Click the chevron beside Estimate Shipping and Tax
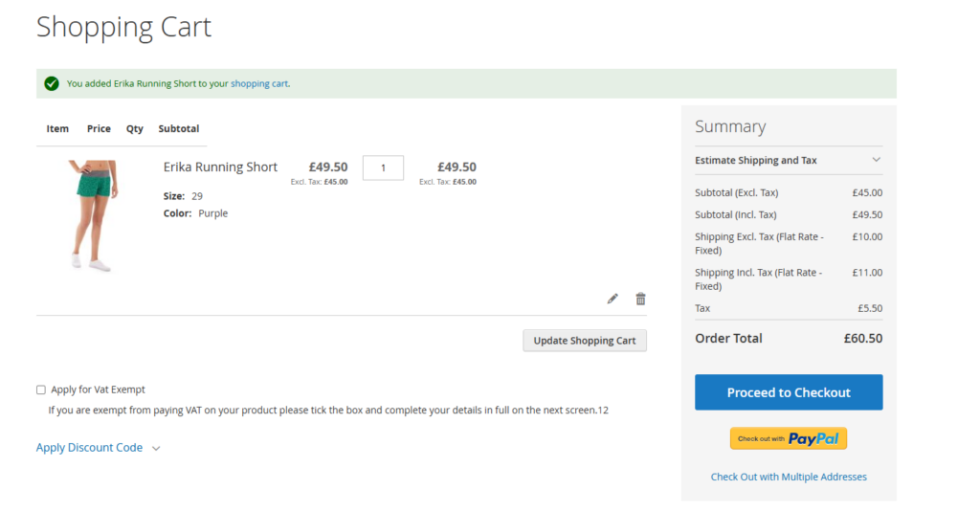The height and width of the screenshot is (512, 980). pos(876,160)
